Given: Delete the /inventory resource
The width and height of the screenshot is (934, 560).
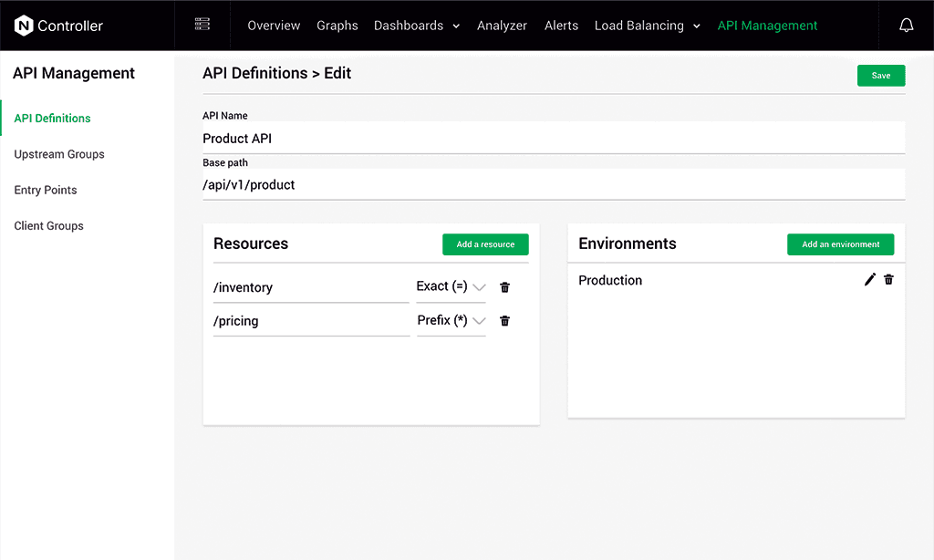Looking at the screenshot, I should 505,287.
